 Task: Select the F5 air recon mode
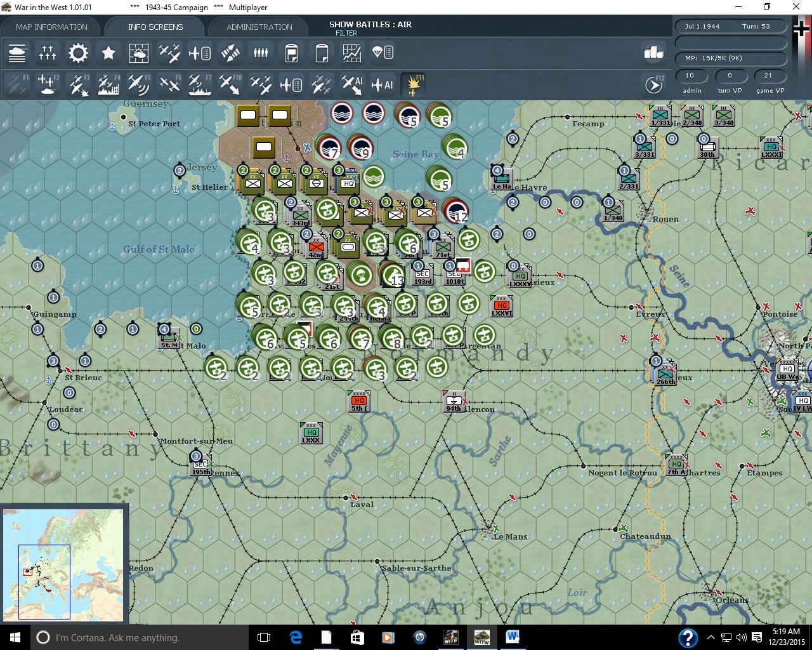139,84
